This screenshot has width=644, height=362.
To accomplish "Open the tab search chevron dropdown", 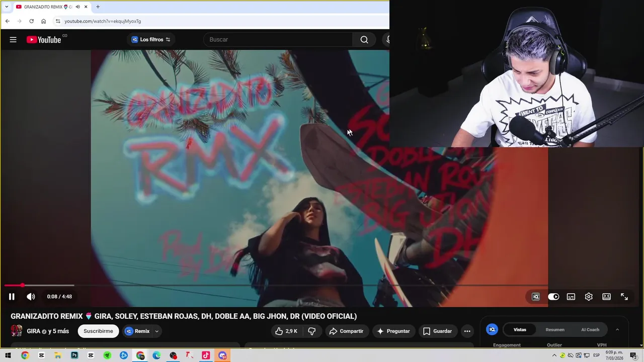I will pos(7,7).
